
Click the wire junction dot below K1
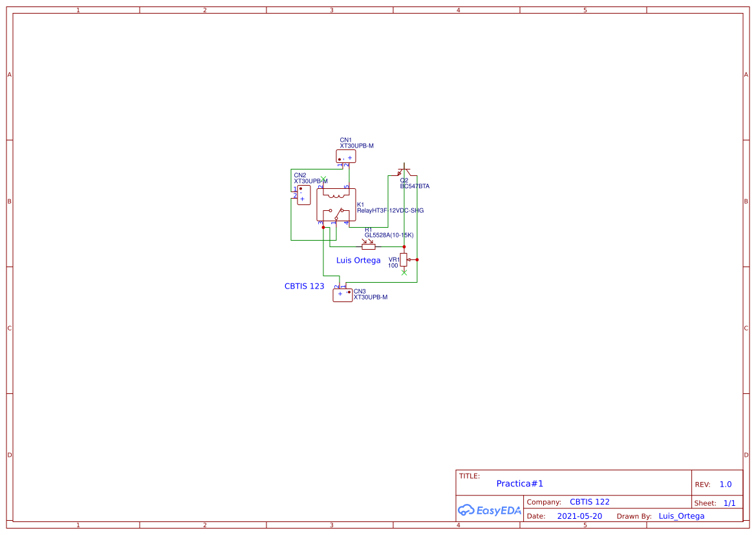pyautogui.click(x=323, y=228)
